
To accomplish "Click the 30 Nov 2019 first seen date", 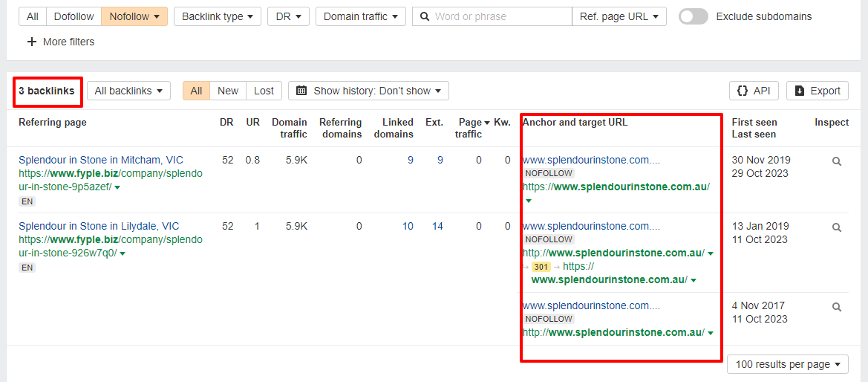I will pyautogui.click(x=761, y=161).
